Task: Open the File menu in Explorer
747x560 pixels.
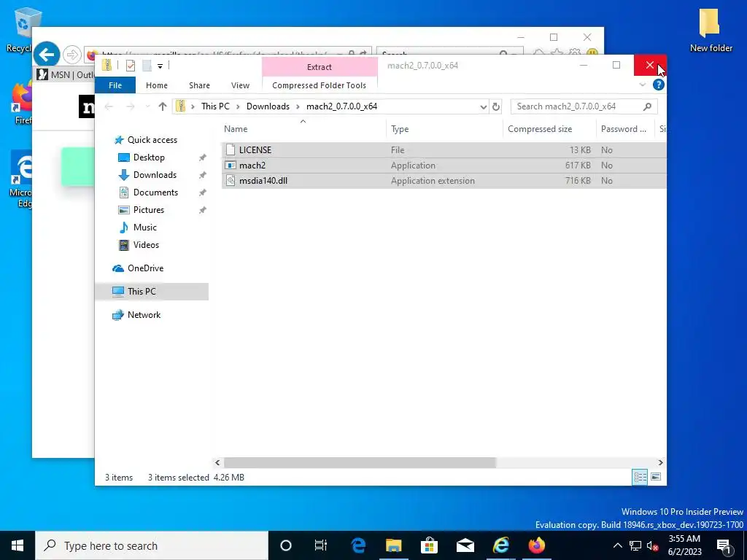Action: tap(115, 85)
